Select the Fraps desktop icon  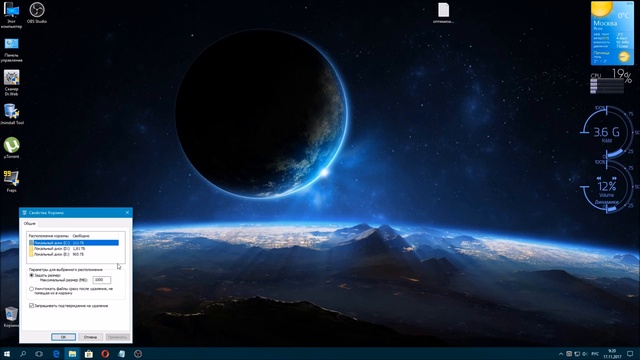coord(11,181)
